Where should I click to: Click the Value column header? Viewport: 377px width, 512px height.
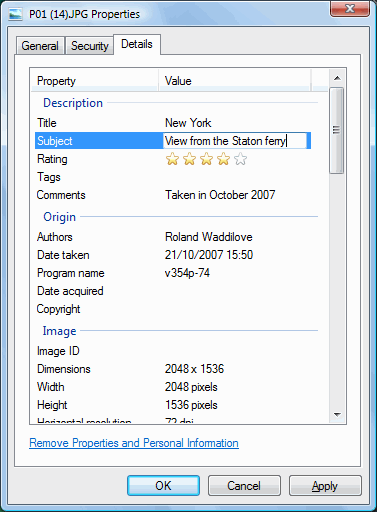point(235,81)
